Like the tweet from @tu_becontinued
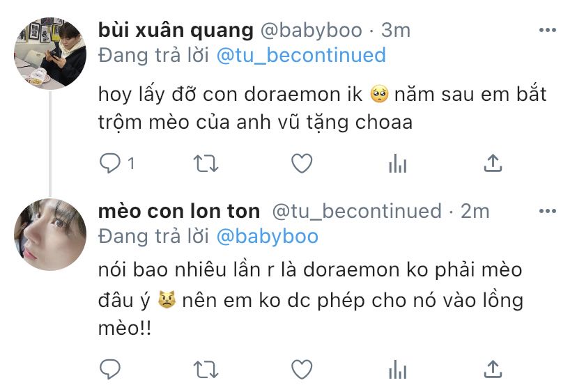This screenshot has width=577, height=392. pos(302,369)
